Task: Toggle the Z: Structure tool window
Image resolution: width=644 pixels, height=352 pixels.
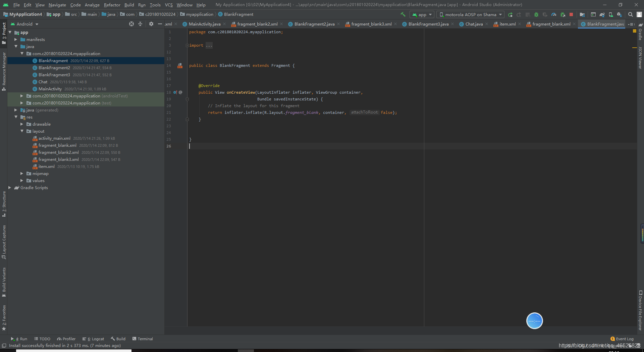Action: (x=4, y=204)
